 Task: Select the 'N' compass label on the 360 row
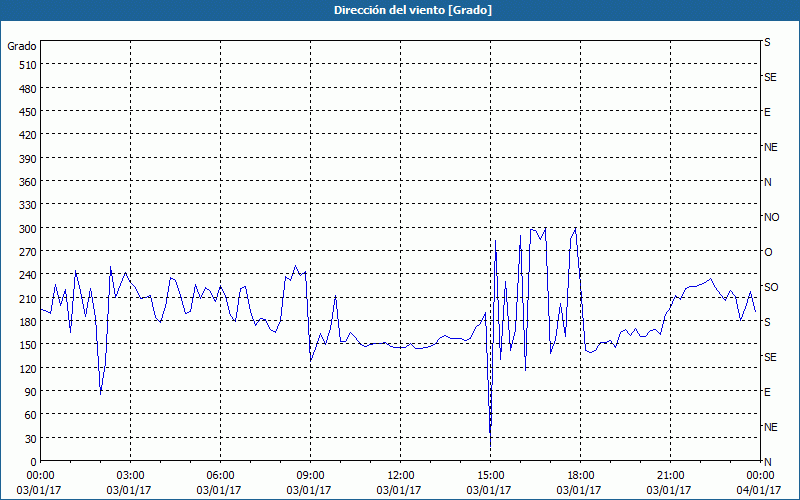pyautogui.click(x=768, y=182)
